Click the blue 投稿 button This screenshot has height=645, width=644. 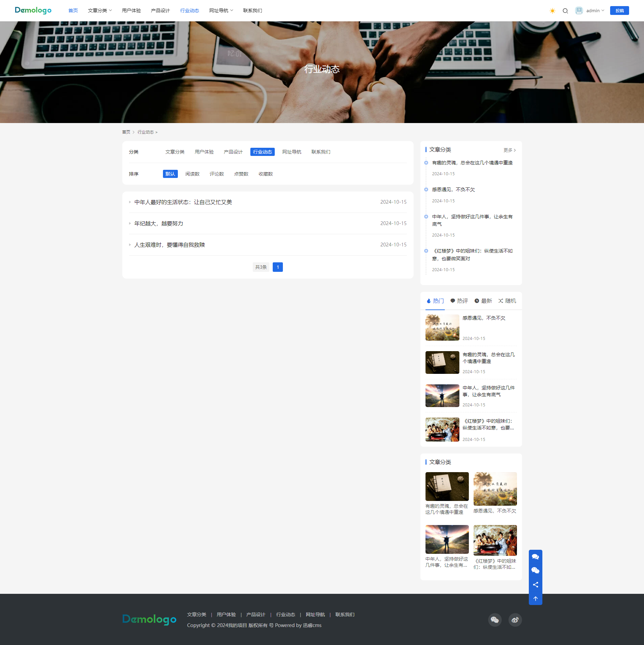[619, 11]
